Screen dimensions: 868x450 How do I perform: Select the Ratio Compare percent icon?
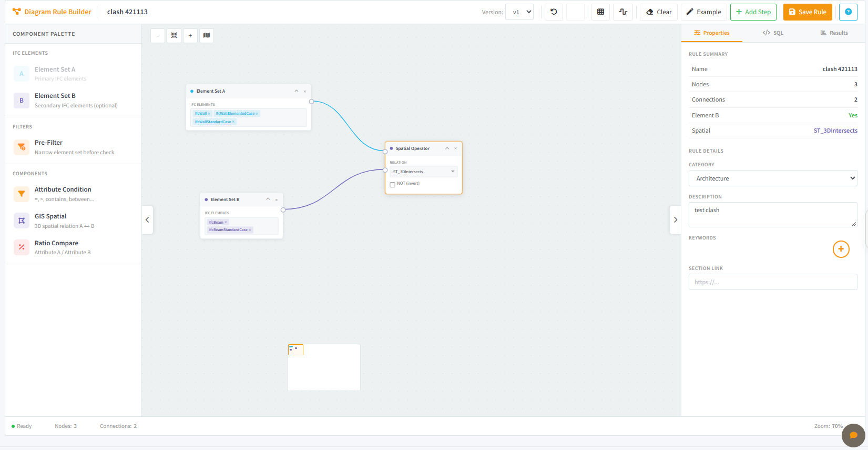(x=22, y=247)
